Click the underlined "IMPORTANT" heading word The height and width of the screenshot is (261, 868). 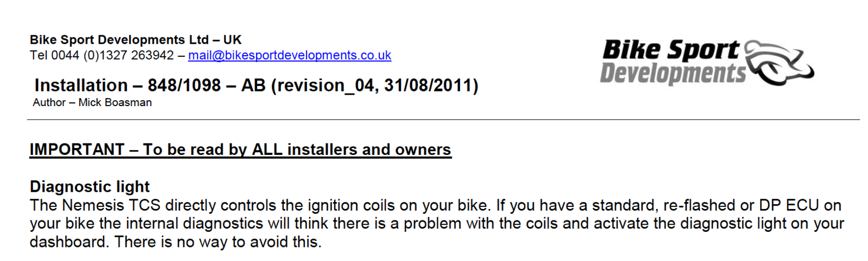77,149
